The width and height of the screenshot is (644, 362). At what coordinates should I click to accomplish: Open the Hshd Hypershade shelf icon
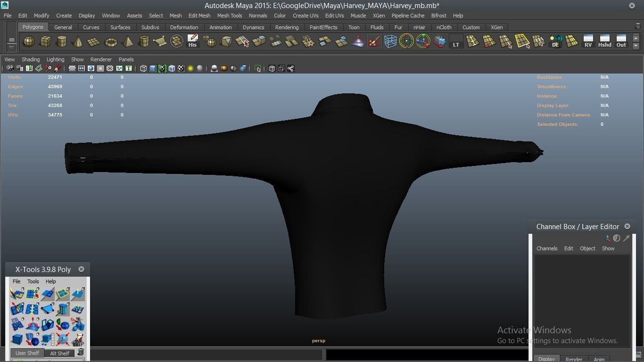[604, 41]
